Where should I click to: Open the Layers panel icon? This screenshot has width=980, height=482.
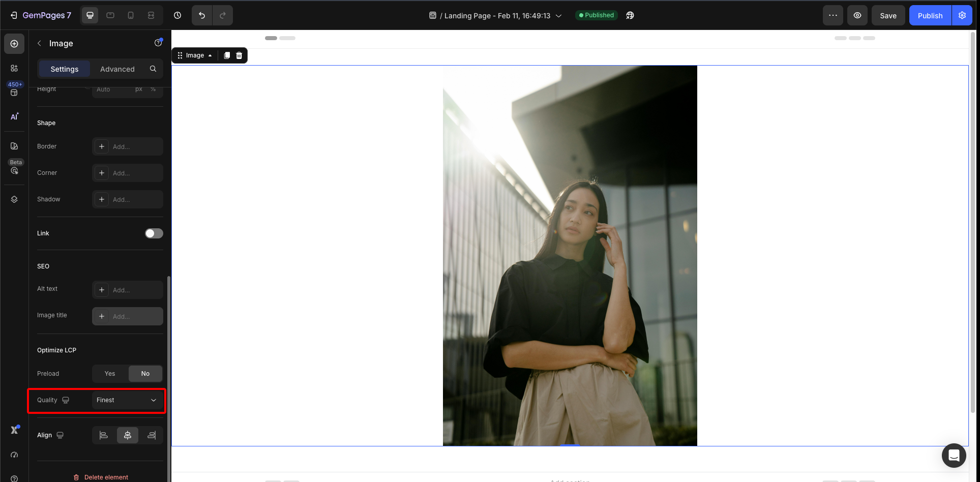pos(14,199)
